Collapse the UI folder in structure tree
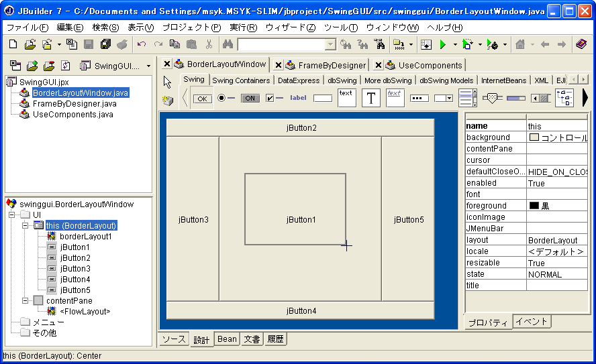Viewport: 596px width, 364px height. coord(11,215)
